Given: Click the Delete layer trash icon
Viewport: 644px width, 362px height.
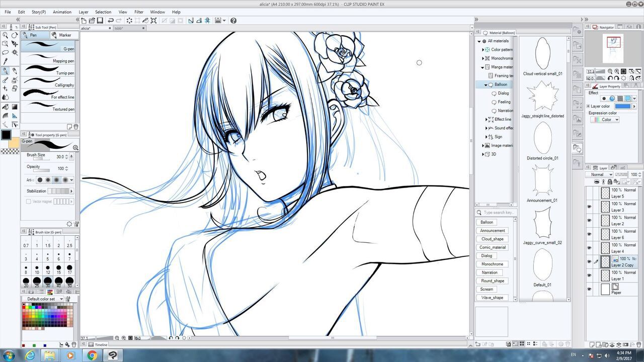Looking at the screenshot, I should (x=638, y=344).
